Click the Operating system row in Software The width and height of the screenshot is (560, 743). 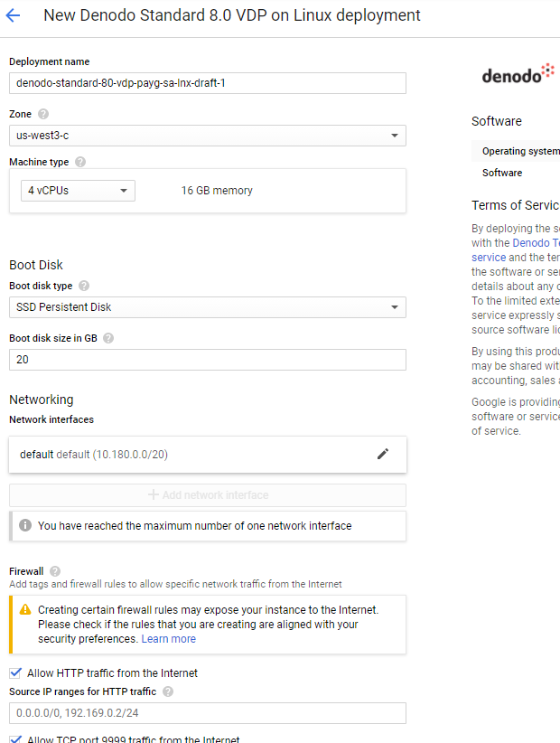[x=516, y=151]
